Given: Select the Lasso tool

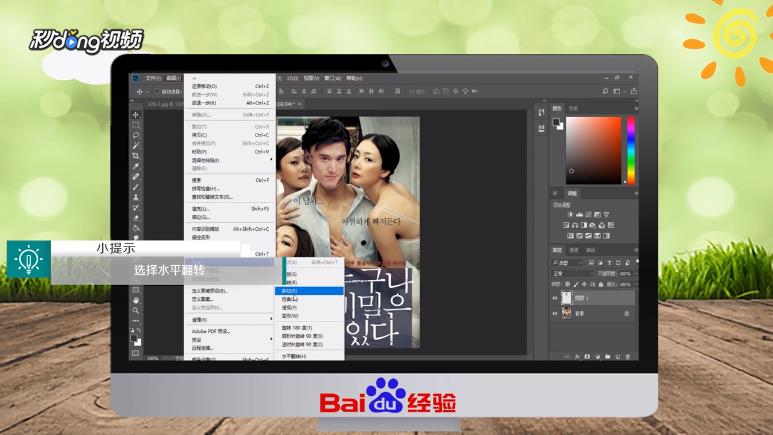Looking at the screenshot, I should tap(136, 135).
